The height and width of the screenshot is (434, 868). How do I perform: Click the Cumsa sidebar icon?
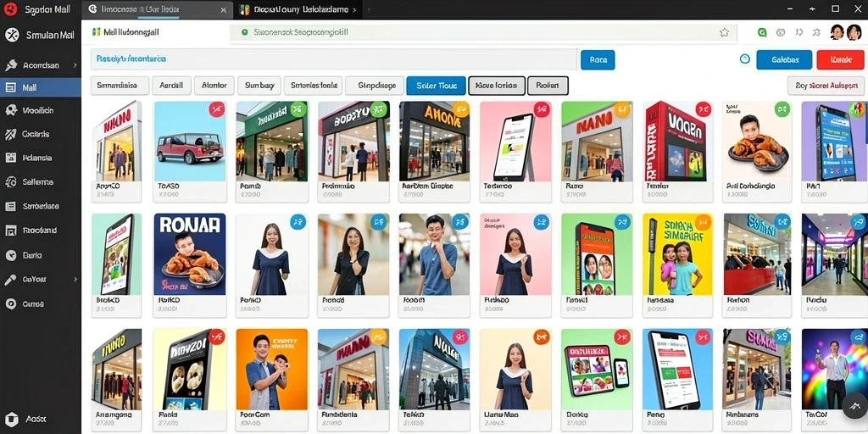point(10,303)
